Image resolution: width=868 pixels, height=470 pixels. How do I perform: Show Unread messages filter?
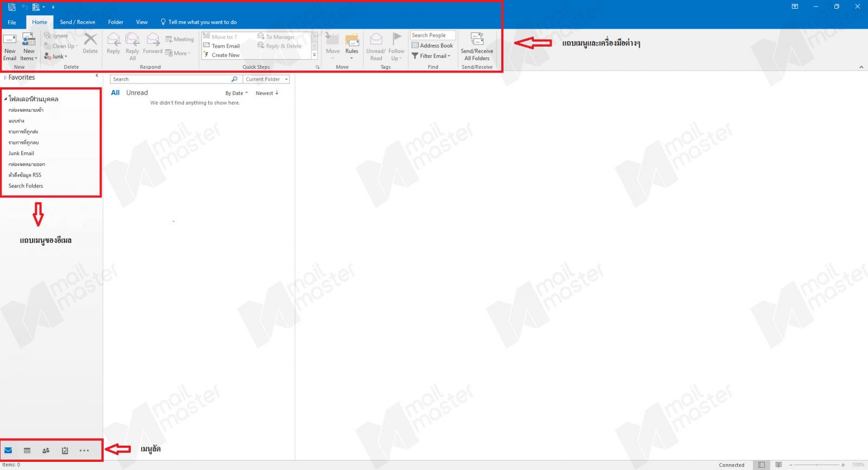(137, 93)
